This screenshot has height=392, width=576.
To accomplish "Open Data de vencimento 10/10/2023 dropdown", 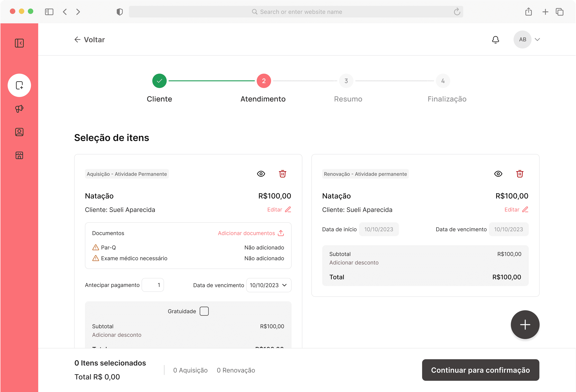I will coord(268,285).
